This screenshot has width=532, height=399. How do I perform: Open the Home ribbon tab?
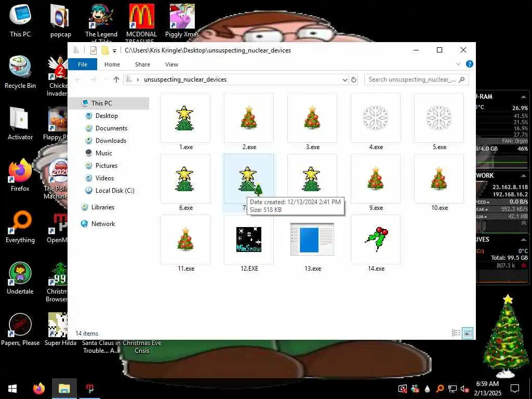112,64
